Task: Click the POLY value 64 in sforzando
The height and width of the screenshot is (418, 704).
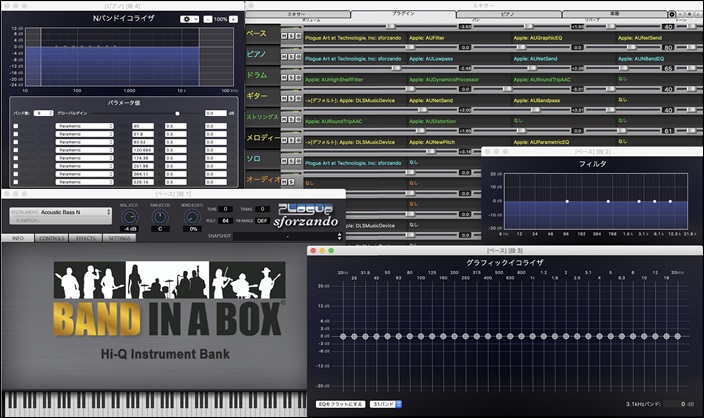Action: coord(225,221)
